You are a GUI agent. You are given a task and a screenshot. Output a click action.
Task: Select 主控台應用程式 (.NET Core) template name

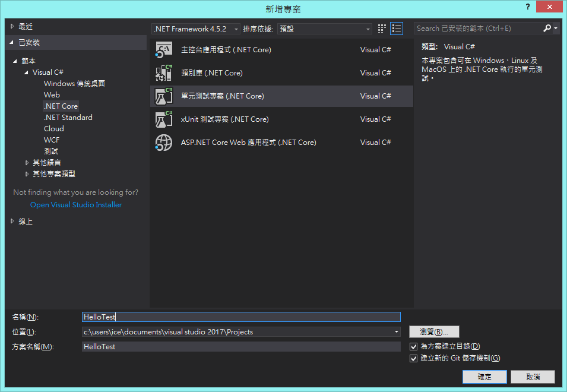[x=226, y=50]
